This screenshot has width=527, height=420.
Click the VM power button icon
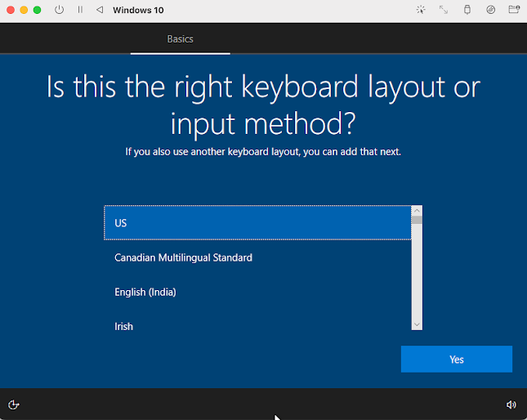click(59, 10)
